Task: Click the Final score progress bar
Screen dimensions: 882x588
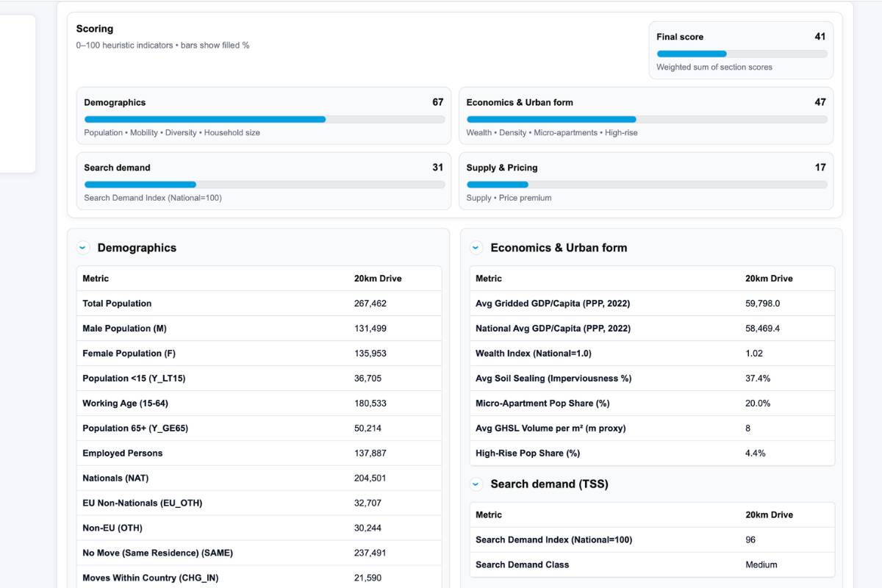Action: [x=741, y=54]
